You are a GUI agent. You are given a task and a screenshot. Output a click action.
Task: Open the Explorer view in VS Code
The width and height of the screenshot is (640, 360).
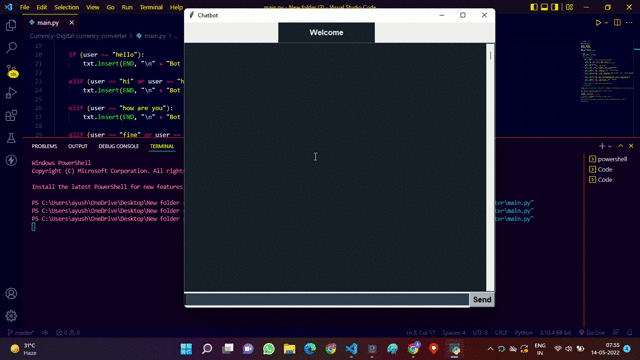(x=11, y=25)
